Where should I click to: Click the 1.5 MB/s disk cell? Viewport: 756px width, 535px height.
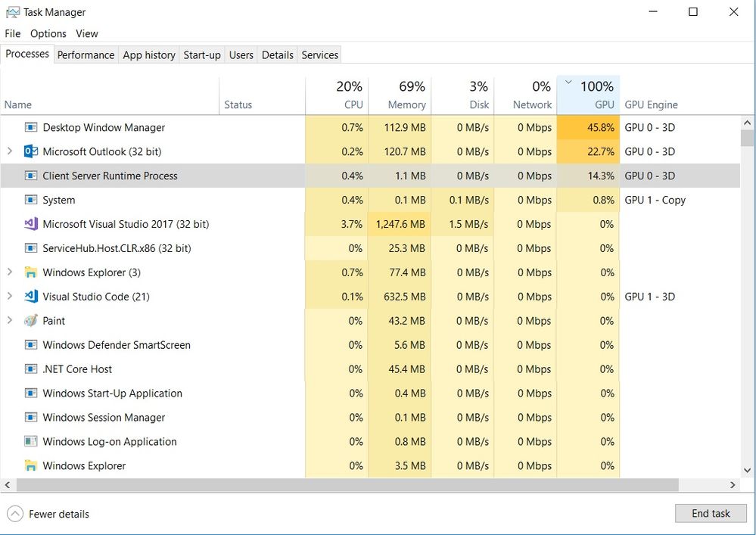(x=462, y=224)
